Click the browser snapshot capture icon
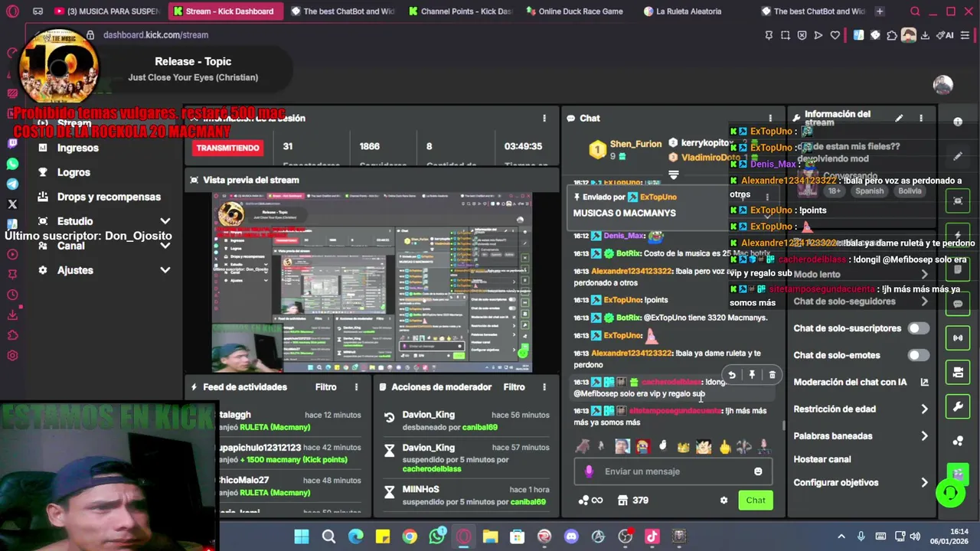The height and width of the screenshot is (551, 980). [786, 35]
